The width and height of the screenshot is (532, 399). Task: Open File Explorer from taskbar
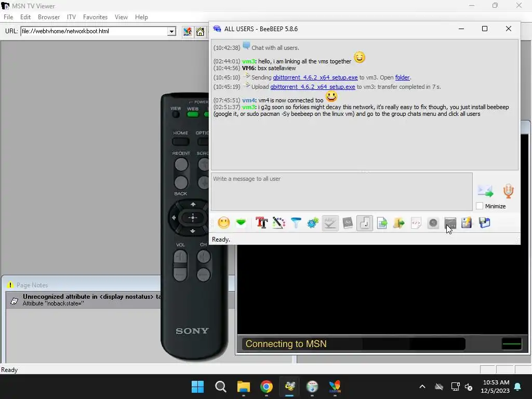[244, 387]
